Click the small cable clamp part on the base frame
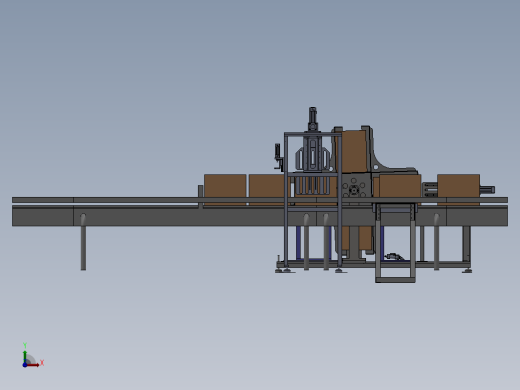Screen dimensions: 520x390 393,256
